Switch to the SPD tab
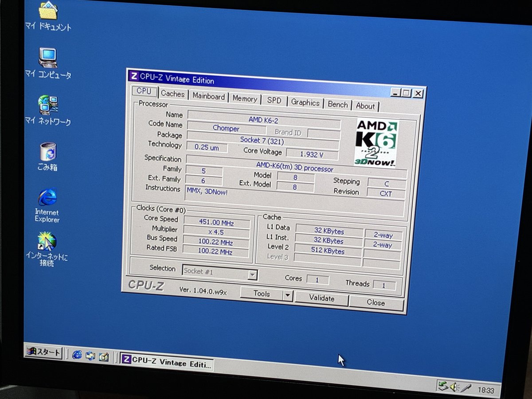 274,101
